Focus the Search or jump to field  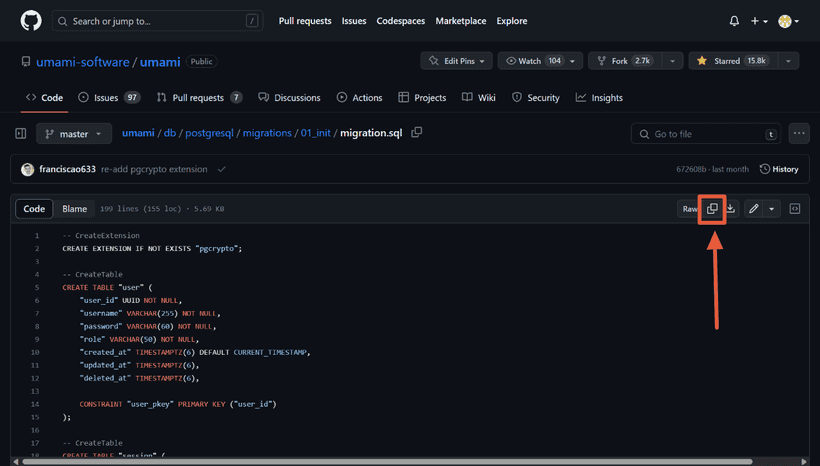pos(157,21)
